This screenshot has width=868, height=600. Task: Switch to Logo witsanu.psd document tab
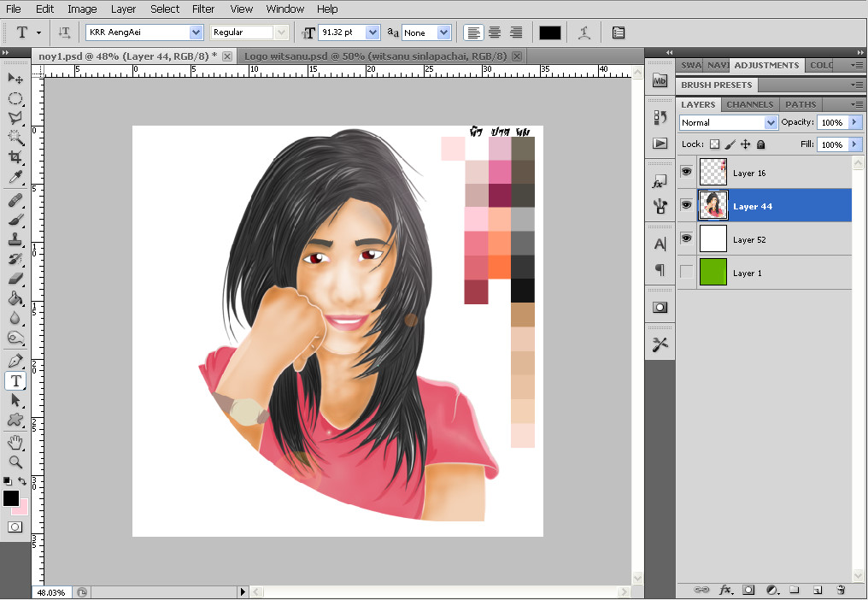(x=375, y=56)
